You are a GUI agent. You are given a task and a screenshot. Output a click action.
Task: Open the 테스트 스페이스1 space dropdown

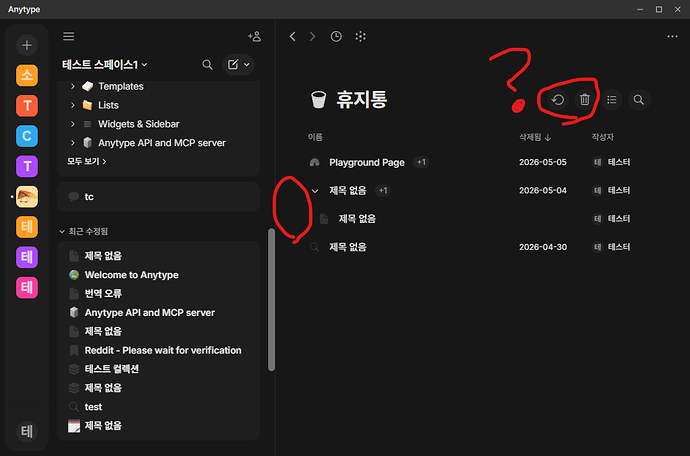coord(105,65)
